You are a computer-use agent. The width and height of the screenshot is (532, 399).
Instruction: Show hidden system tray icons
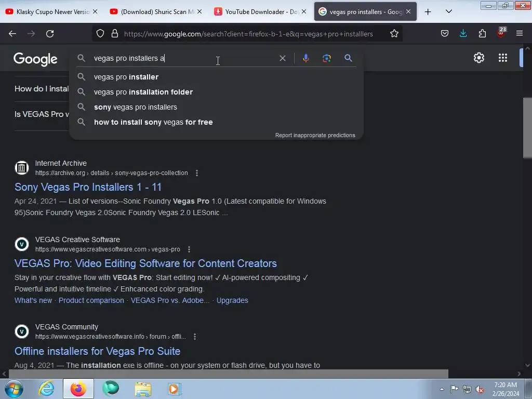coord(442,389)
